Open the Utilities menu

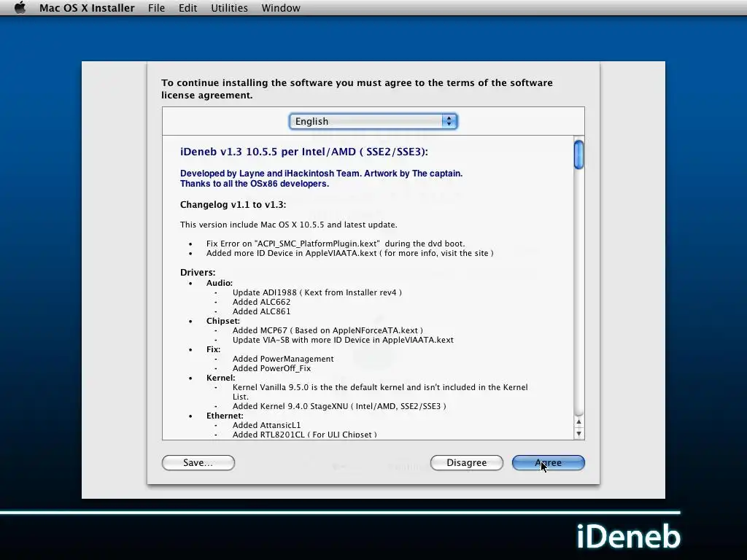click(x=229, y=8)
